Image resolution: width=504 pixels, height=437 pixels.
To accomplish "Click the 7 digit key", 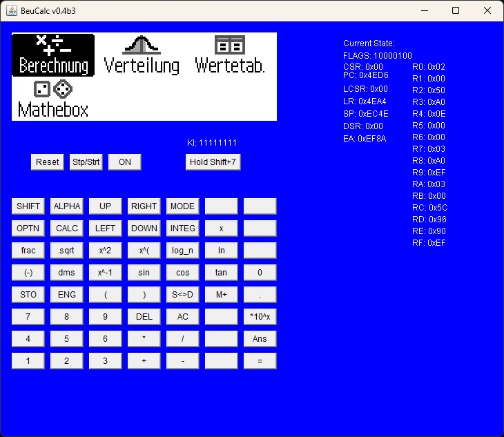I will point(28,317).
